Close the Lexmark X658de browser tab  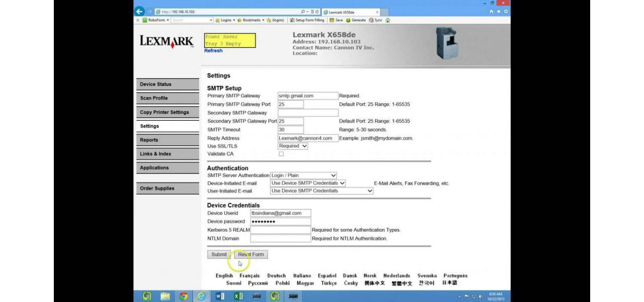coord(377,12)
